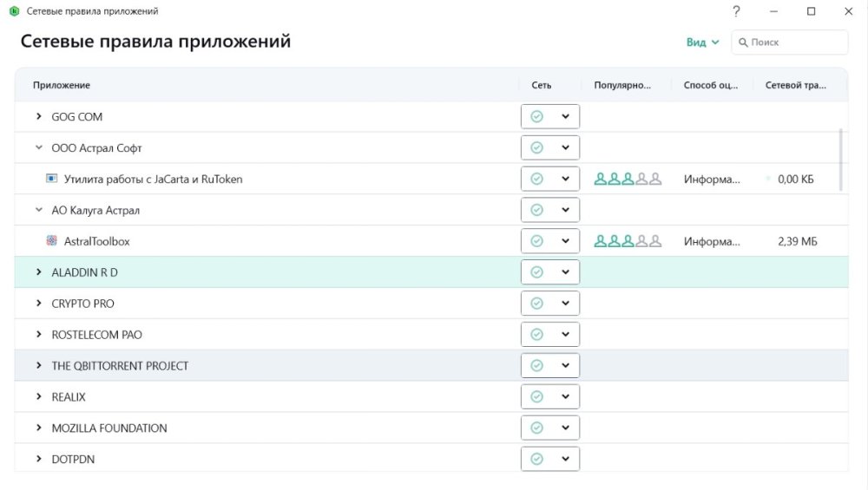Click the 2,39 МБ traffic value
This screenshot has width=868, height=490.
point(797,241)
